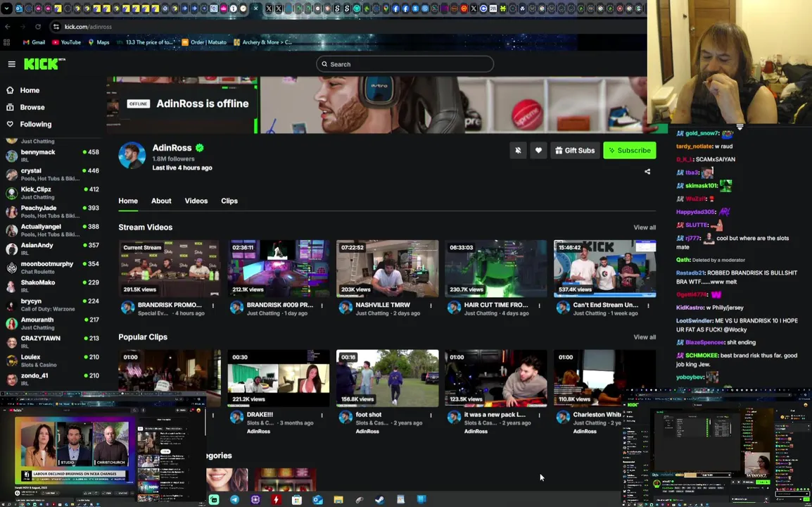Open the tab search dropdown chevron
The height and width of the screenshot is (507, 812).
[x=6, y=8]
